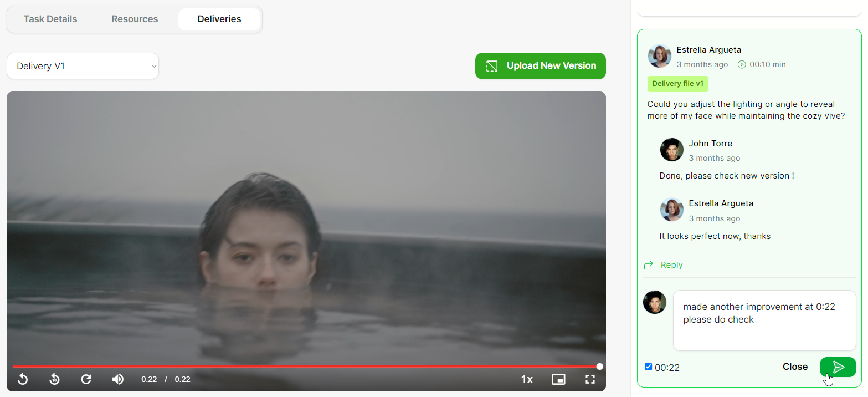Click John Torre's avatar in the reply

672,150
